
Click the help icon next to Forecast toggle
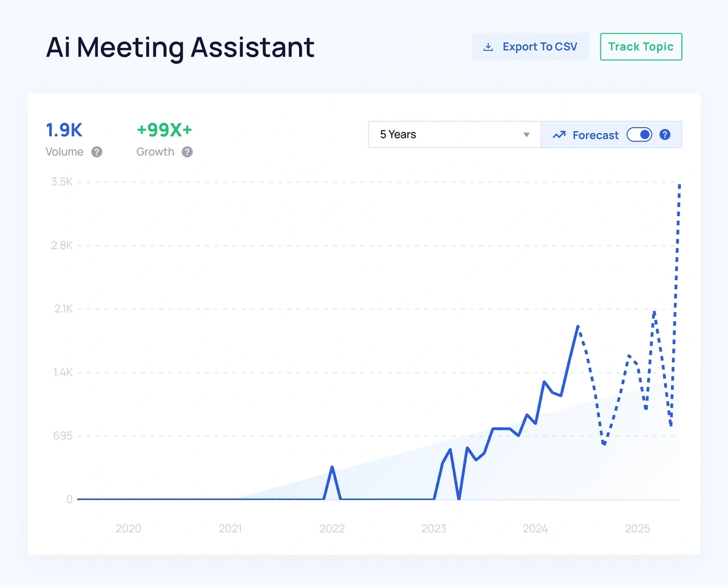click(x=665, y=135)
